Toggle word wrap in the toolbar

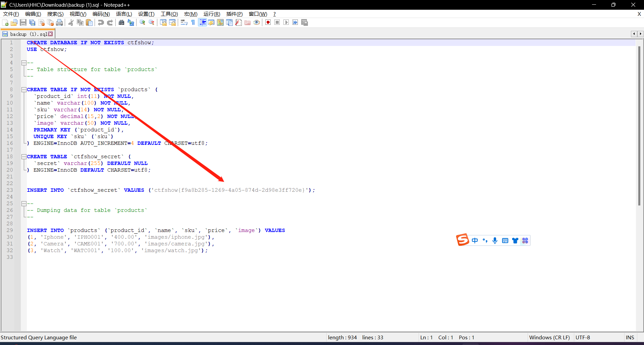pyautogui.click(x=184, y=22)
